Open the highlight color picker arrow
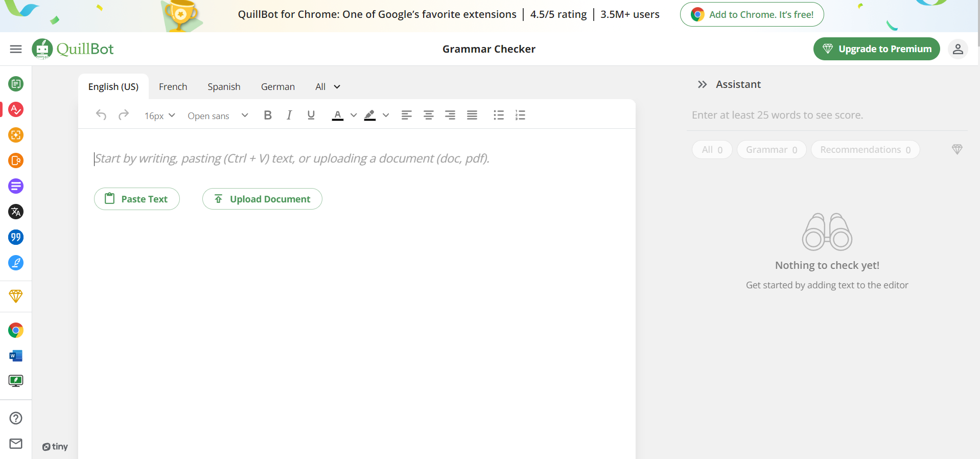 pyautogui.click(x=386, y=115)
